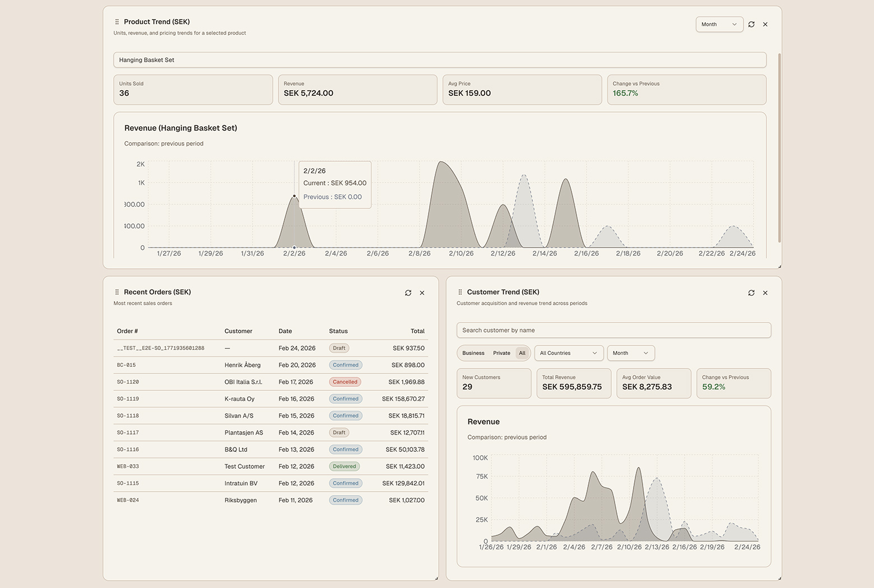Grab the Recent Orders drag handle
Screen dimensions: 874x588
[117, 292]
